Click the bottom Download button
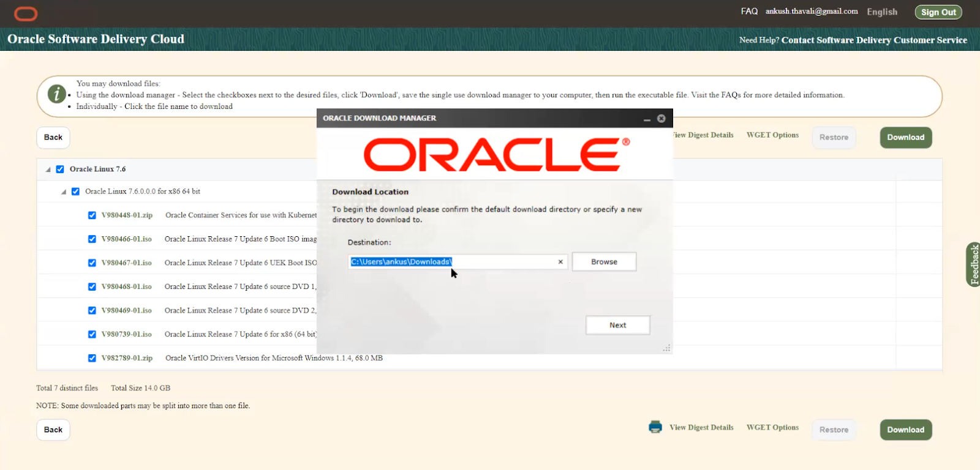Viewport: 980px width, 470px height. (906, 430)
